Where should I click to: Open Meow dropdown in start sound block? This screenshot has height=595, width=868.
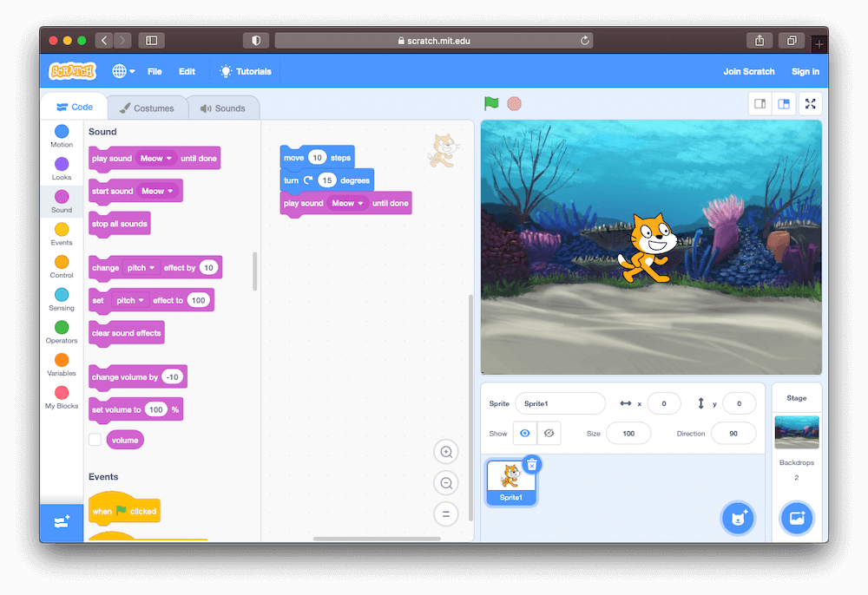[157, 191]
